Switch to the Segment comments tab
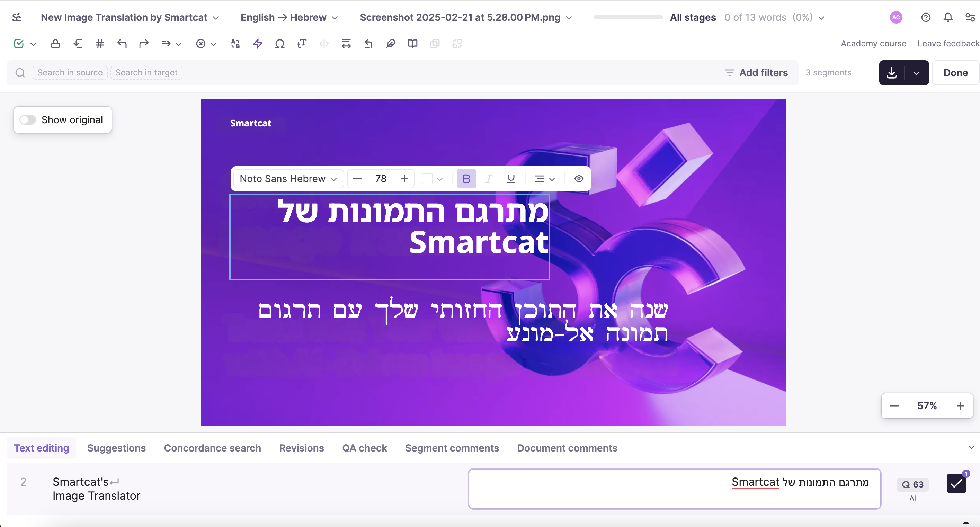The image size is (980, 527). pos(452,448)
